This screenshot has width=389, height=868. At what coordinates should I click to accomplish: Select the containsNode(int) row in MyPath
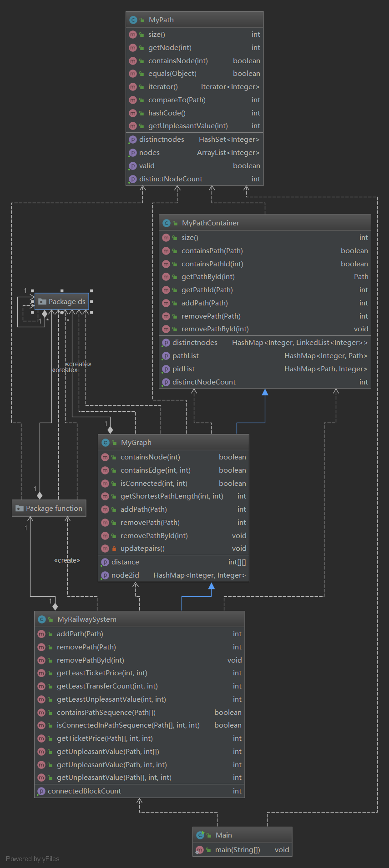click(x=195, y=61)
